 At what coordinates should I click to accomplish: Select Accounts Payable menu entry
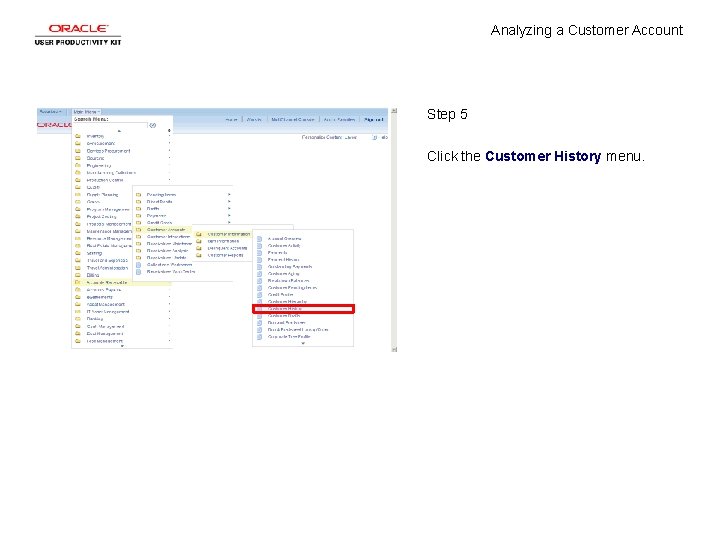104,290
